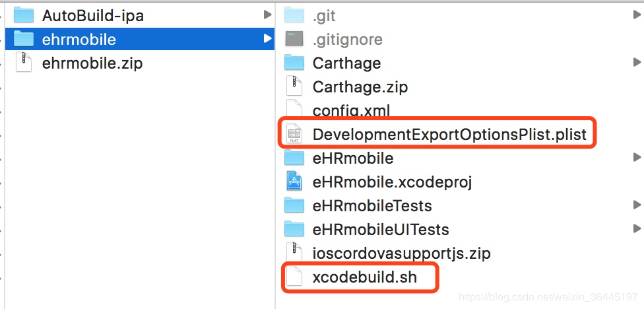Viewport: 644px width, 309px height.
Task: Select the DevelopmentExportOptionsPlist.plist file icon
Action: point(294,134)
